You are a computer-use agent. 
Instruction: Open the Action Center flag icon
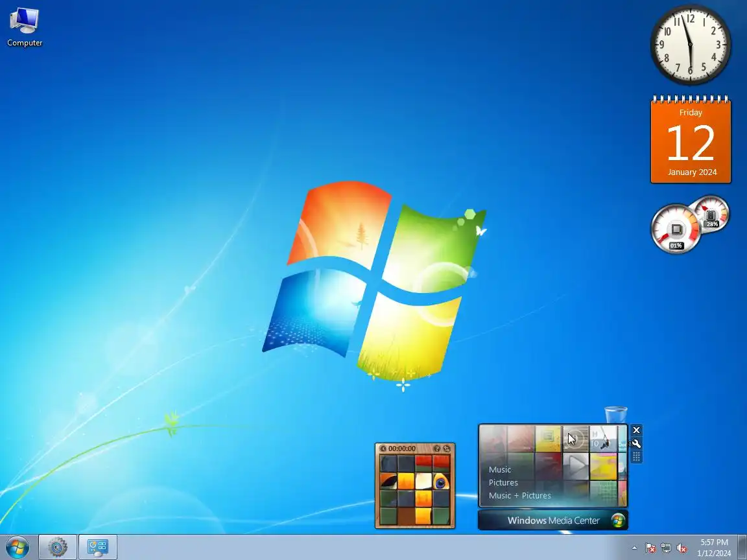point(650,548)
